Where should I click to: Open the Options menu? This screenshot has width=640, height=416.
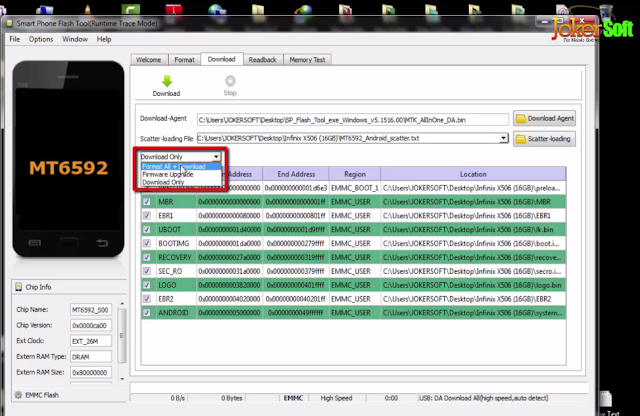coord(41,39)
